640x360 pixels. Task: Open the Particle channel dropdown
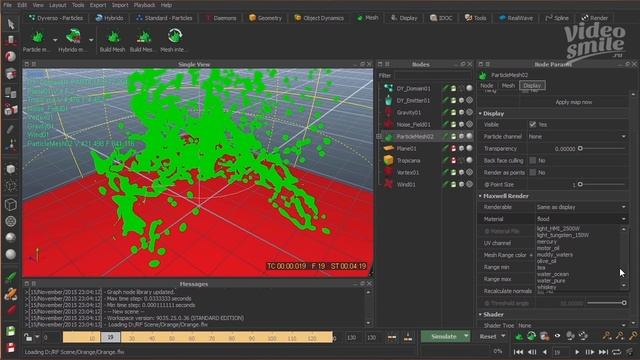coord(577,136)
